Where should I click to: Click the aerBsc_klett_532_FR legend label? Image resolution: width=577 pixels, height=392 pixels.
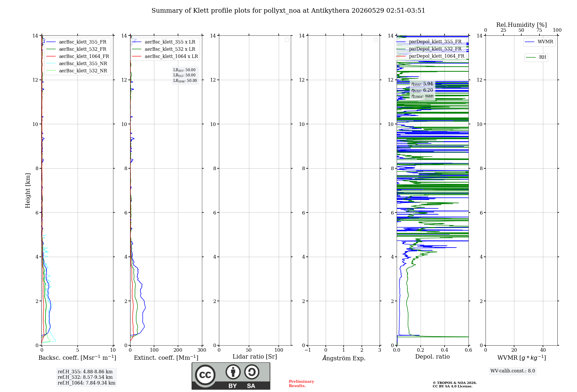(83, 49)
